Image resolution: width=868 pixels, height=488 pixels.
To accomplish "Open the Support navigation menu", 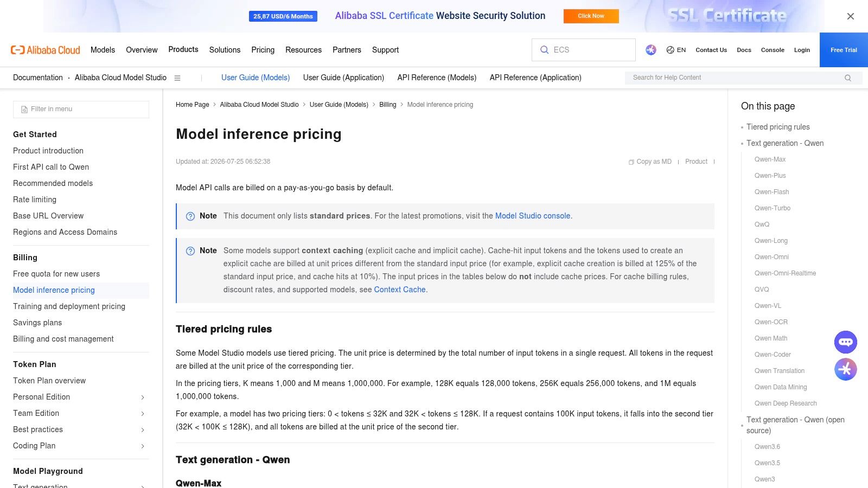I will click(385, 50).
